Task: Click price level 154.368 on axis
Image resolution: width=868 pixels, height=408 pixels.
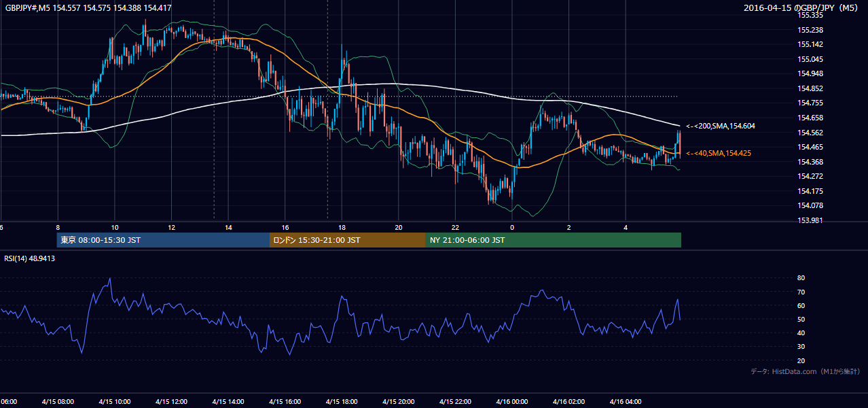Action: (x=810, y=162)
